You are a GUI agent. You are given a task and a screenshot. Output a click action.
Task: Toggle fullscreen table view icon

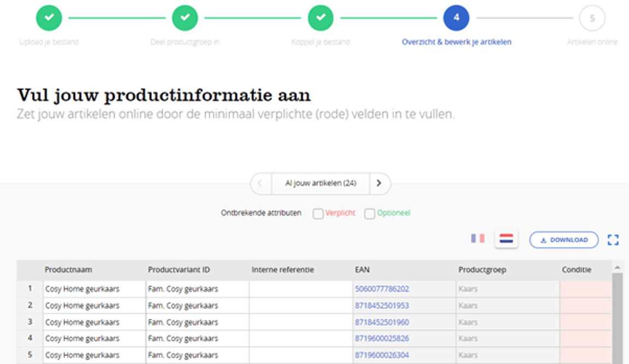coord(613,240)
